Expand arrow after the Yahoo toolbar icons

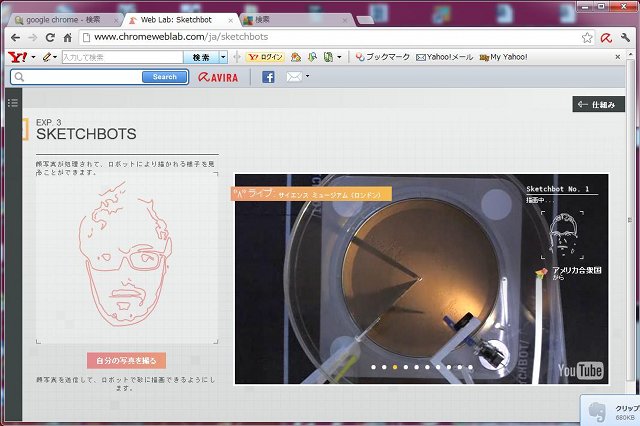pyautogui.click(x=339, y=57)
